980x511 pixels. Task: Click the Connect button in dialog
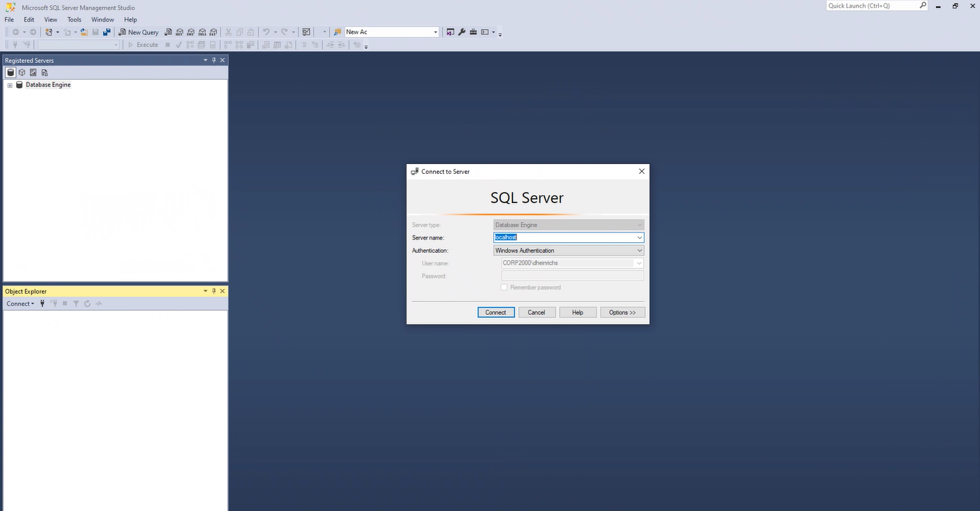coord(496,312)
